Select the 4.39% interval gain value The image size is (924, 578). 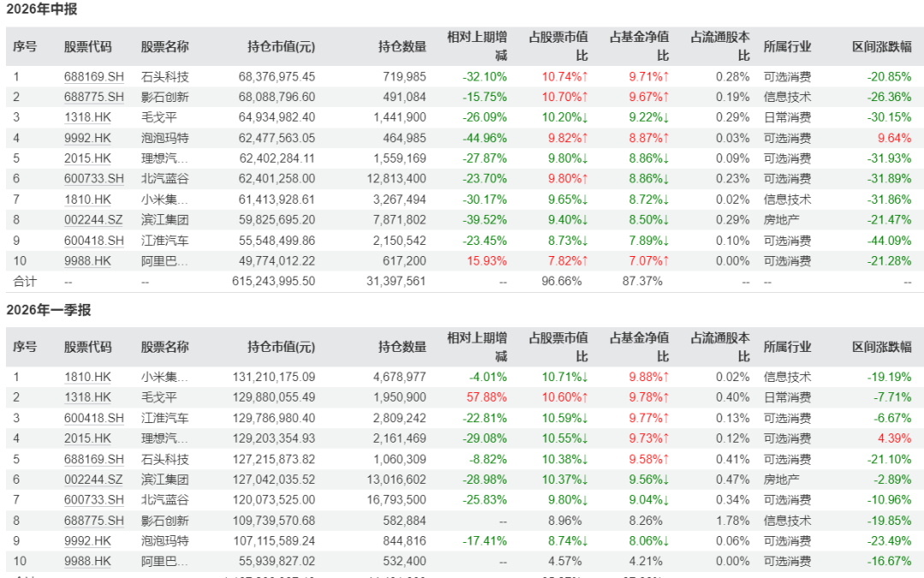895,438
